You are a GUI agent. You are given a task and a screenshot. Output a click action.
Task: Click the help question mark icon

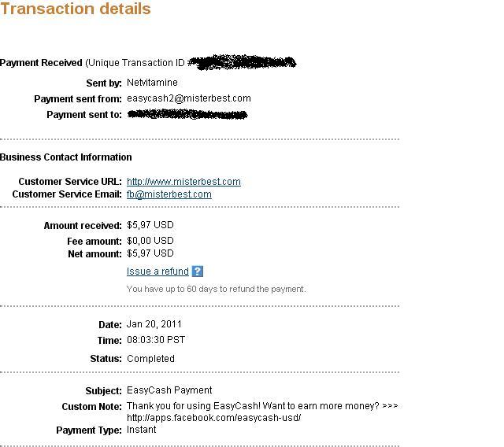pyautogui.click(x=198, y=272)
